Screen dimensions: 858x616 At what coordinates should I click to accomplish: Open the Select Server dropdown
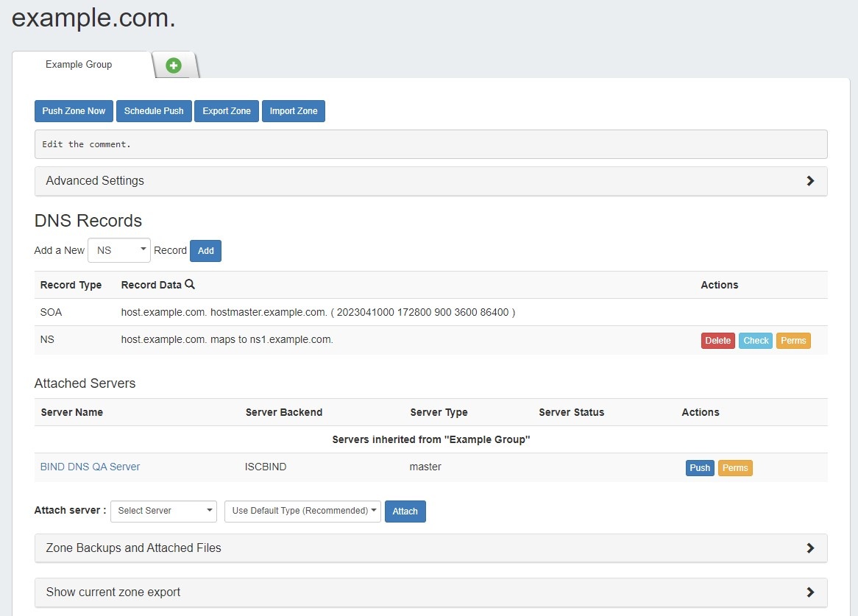coord(163,511)
